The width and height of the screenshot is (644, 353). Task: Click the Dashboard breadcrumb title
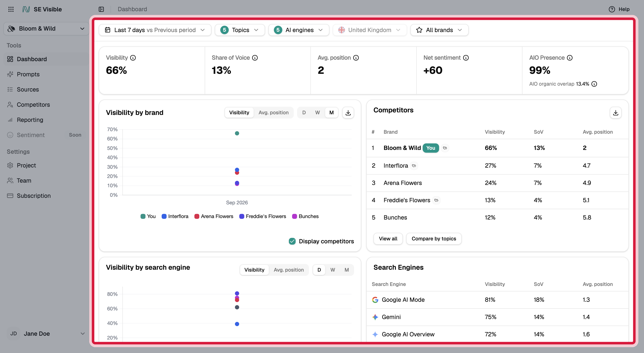click(132, 9)
